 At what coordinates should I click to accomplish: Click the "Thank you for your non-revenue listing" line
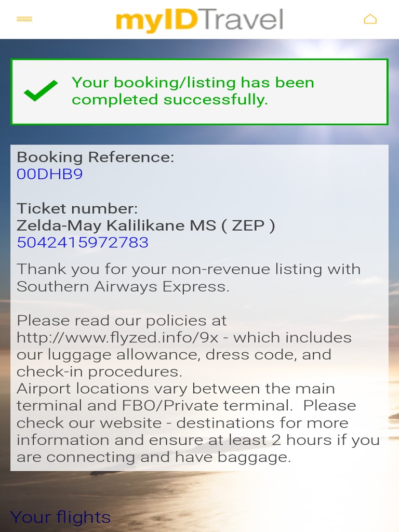(188, 269)
